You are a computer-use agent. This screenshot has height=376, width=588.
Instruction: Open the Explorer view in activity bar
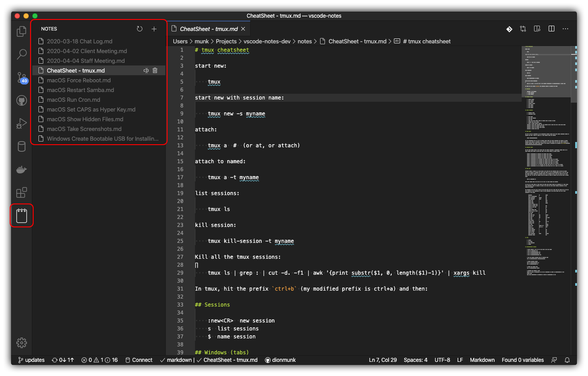[x=21, y=31]
